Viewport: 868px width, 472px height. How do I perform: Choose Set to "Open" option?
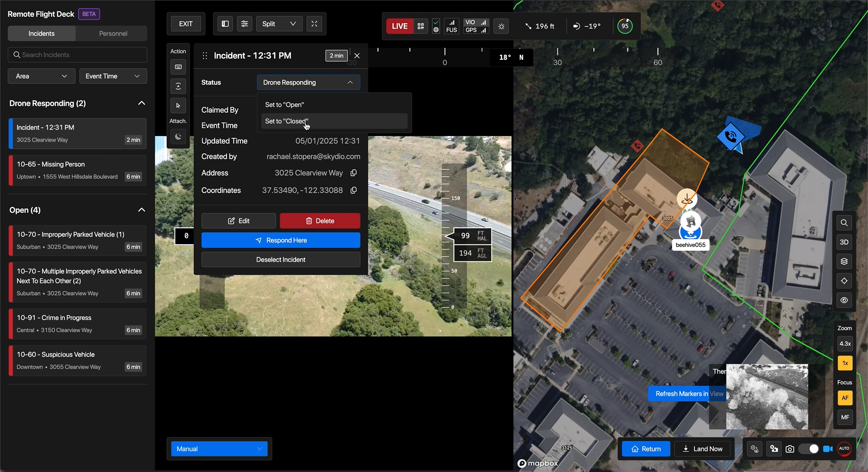334,104
